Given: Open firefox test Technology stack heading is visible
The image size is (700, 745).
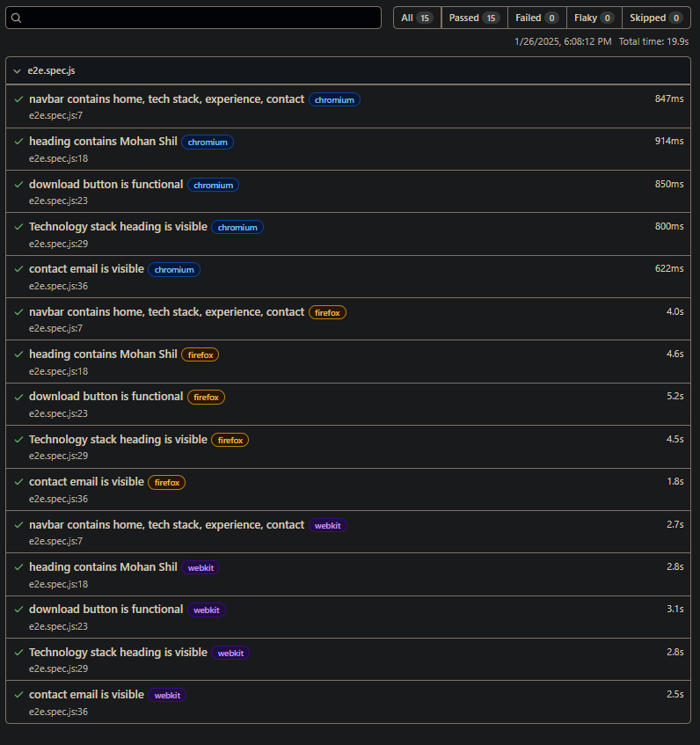Looking at the screenshot, I should (x=118, y=440).
